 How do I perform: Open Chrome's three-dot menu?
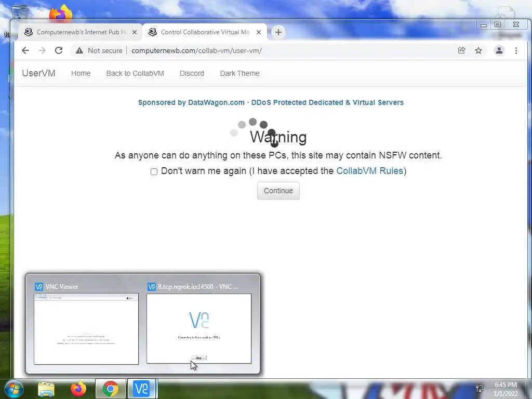click(x=516, y=50)
